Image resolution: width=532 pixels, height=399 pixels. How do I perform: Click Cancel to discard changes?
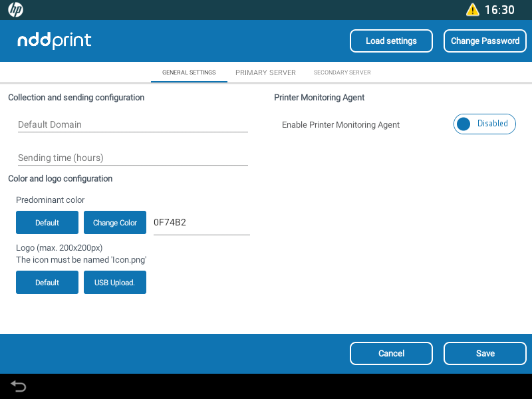(391, 353)
